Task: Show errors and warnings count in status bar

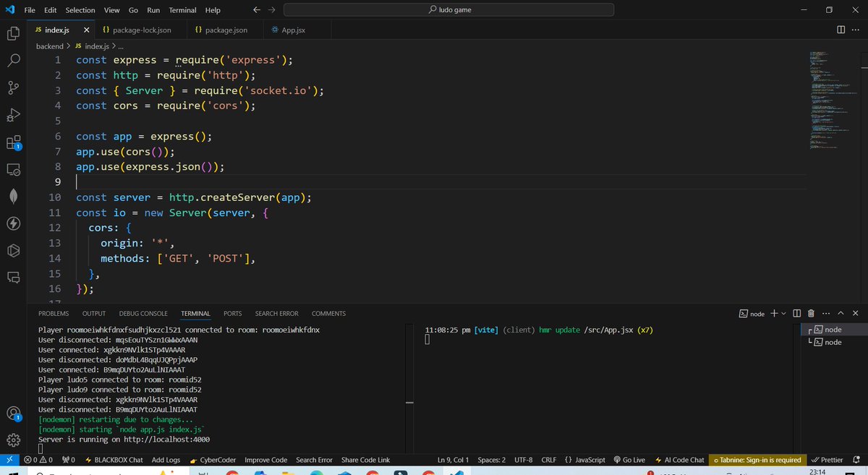Action: coord(38,460)
